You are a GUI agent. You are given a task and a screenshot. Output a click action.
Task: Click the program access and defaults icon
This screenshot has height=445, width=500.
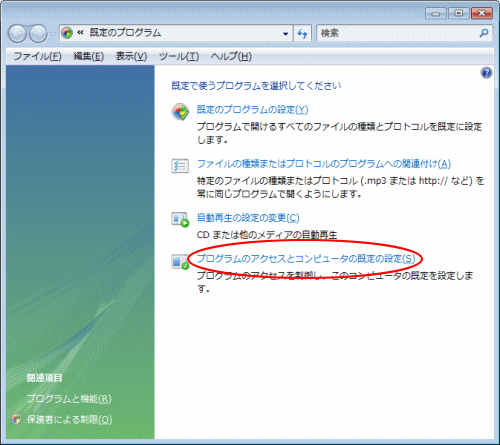(180, 261)
